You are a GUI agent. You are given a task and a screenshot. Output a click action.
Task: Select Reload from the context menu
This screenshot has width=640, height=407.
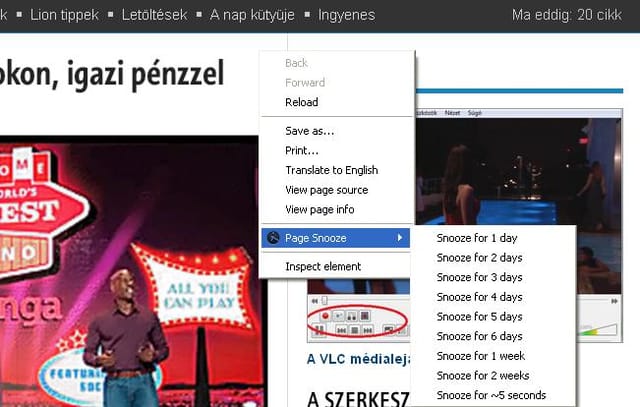302,102
